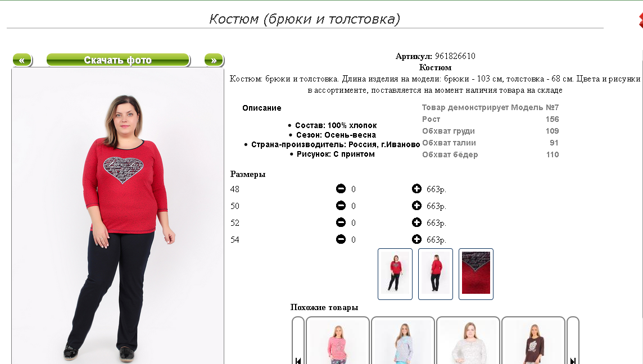Go to previous photo with « button

[22, 60]
